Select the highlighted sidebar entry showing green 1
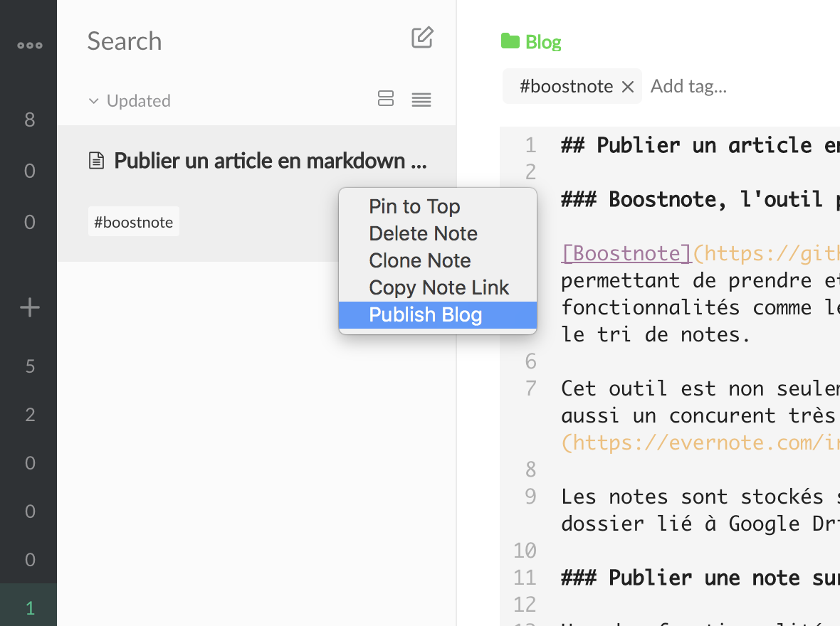840x626 pixels. coord(29,608)
